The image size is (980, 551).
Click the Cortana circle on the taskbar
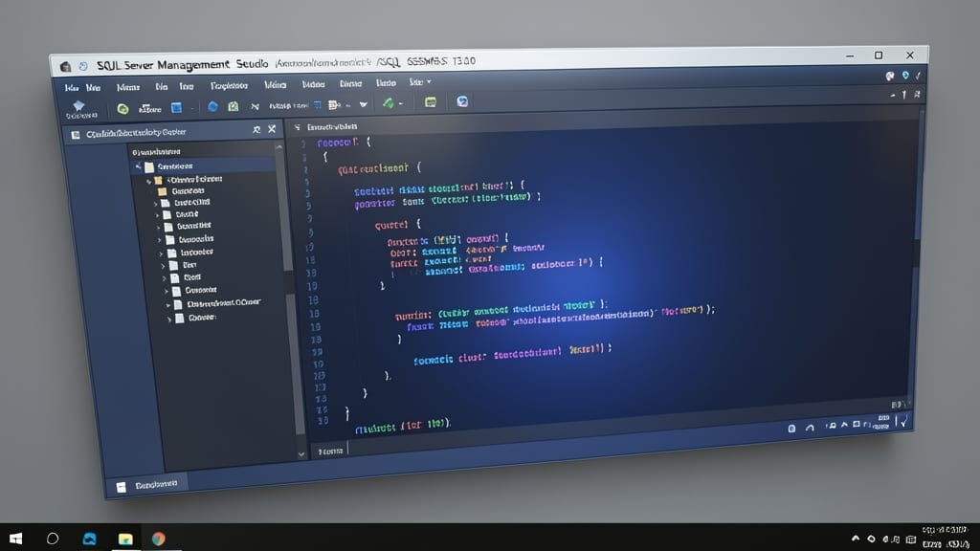pos(53,538)
